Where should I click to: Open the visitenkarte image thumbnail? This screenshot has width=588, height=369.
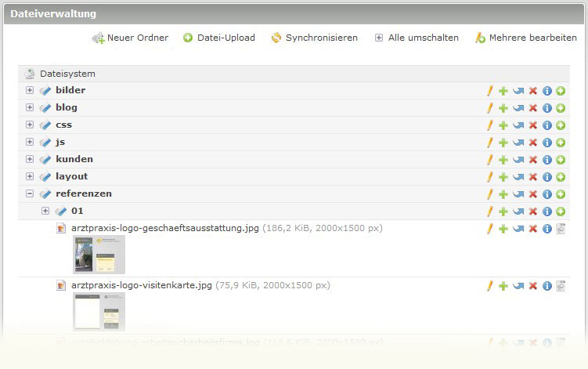(99, 312)
